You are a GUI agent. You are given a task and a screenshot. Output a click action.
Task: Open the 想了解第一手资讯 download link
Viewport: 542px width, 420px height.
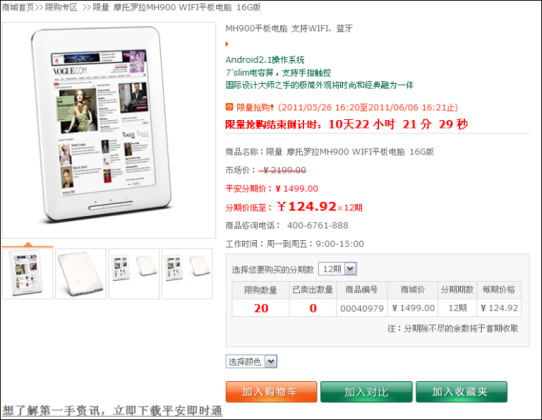pos(112,411)
